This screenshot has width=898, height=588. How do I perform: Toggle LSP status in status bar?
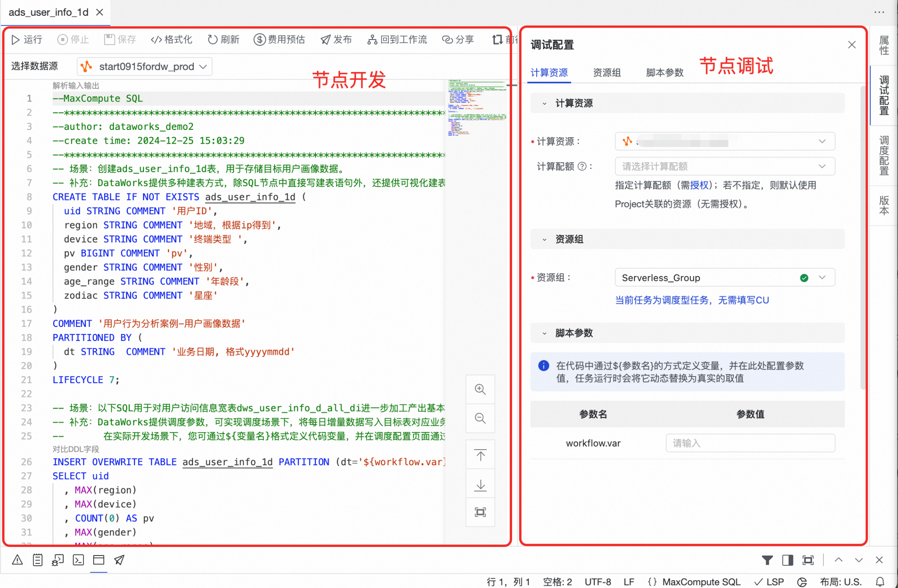[770, 582]
